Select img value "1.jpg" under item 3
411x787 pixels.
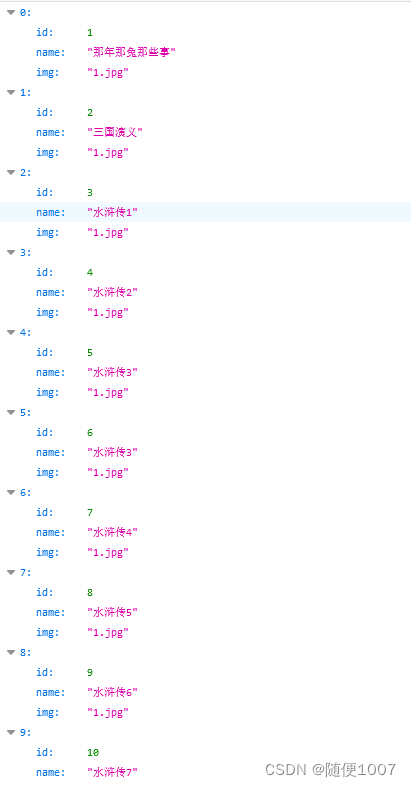tap(108, 313)
